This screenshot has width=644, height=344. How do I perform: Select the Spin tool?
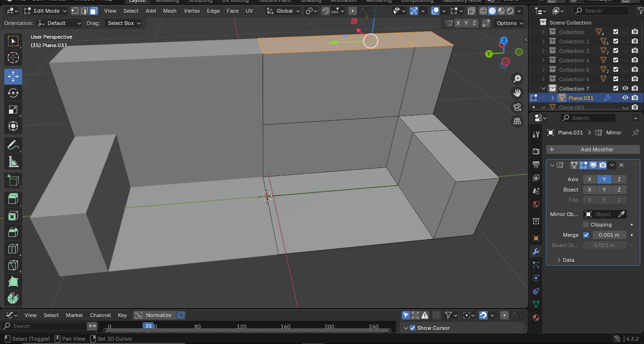(x=13, y=298)
